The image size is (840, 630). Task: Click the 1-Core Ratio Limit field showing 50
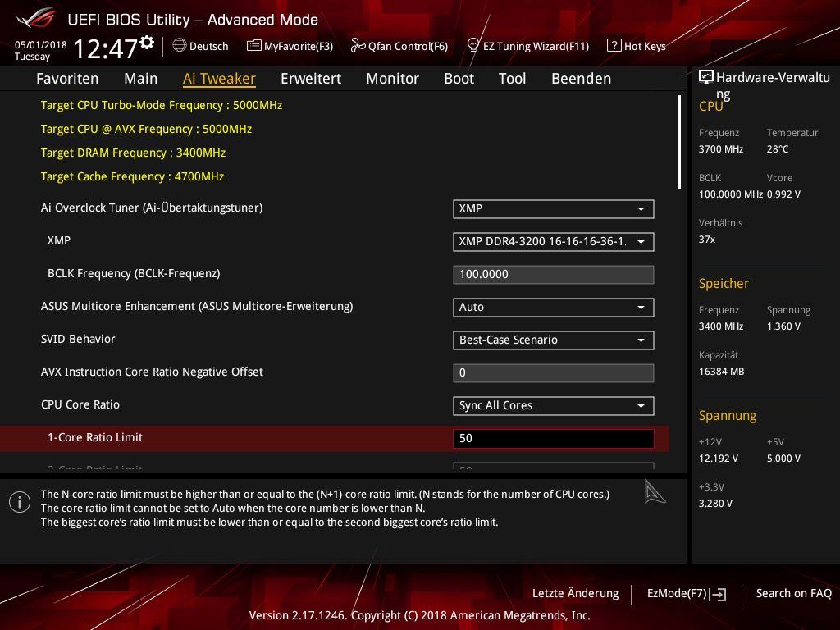pyautogui.click(x=554, y=438)
